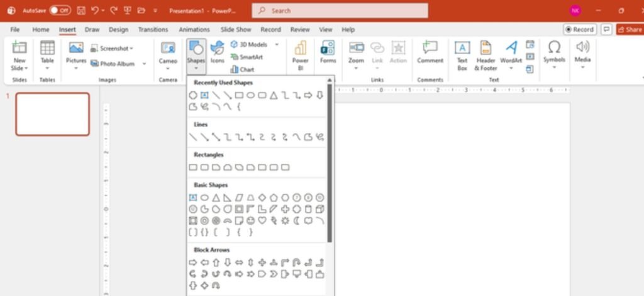Toggle the AutoSave switch

(60, 11)
